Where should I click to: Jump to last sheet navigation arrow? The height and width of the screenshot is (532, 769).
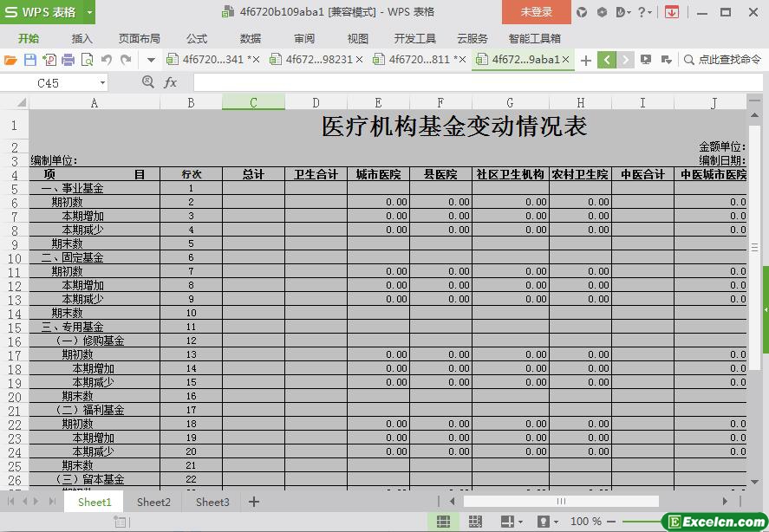(52, 501)
